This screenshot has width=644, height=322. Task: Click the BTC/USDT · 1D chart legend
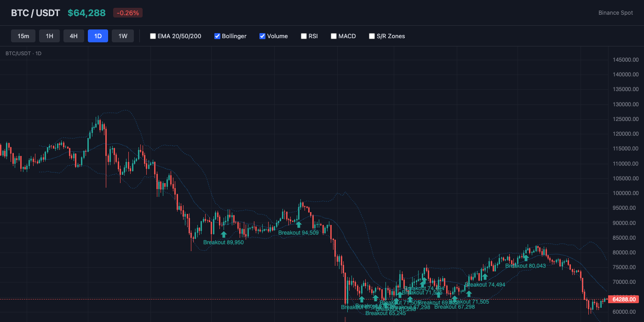(23, 53)
